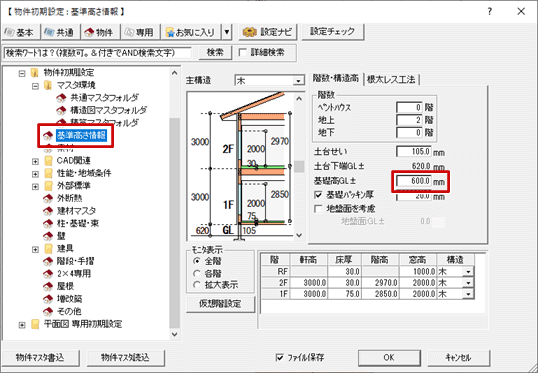
Task: Expand the CAD関連 folder
Action: (35, 161)
